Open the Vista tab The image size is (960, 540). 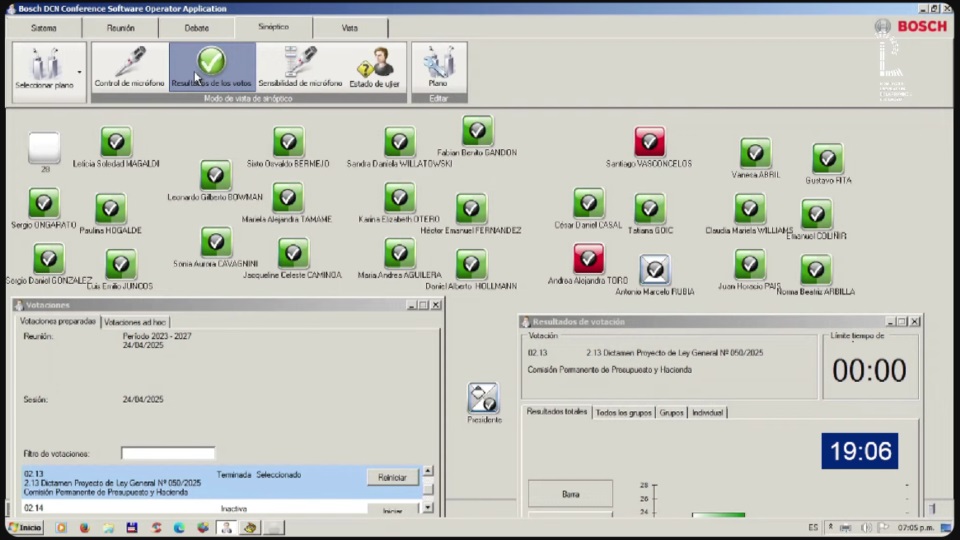(350, 28)
